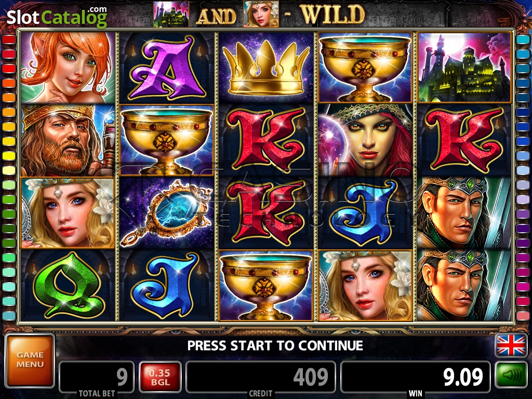Click the bearded king symbol
Image resolution: width=532 pixels, height=399 pixels.
[x=68, y=140]
